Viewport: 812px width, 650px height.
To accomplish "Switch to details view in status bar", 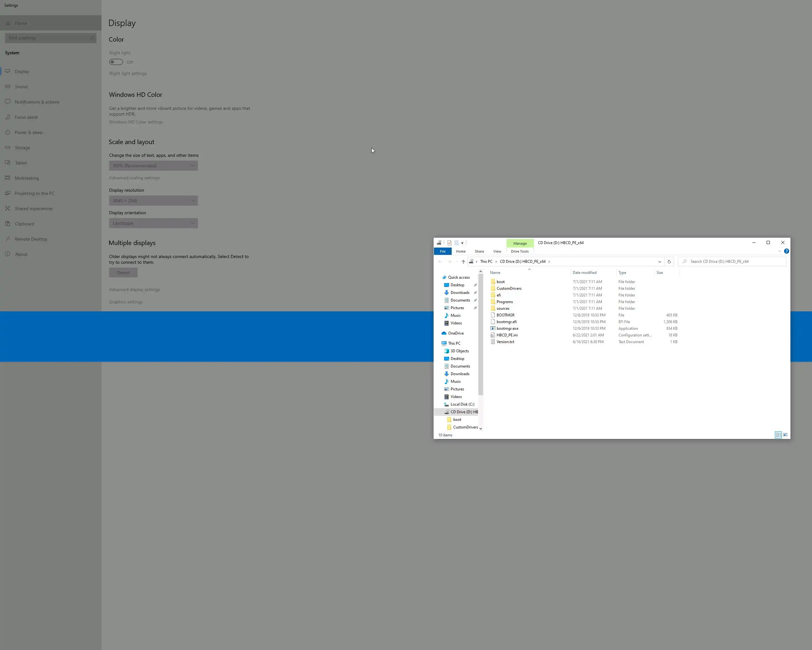I will click(778, 435).
